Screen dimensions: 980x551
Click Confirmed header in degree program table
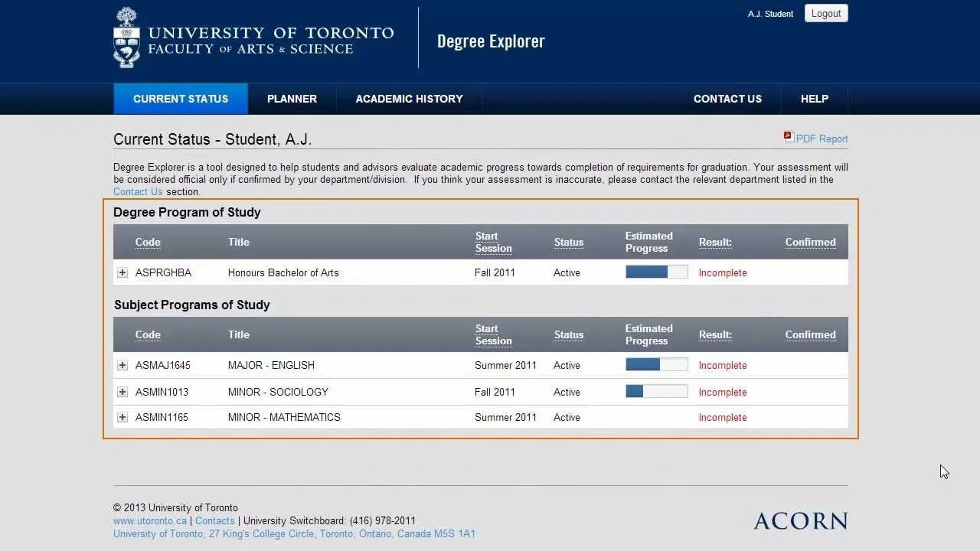click(x=810, y=242)
